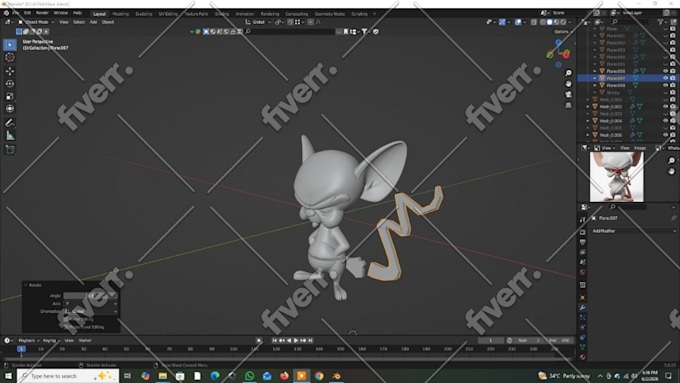Open the Keying dropdown in timeline

pos(51,340)
